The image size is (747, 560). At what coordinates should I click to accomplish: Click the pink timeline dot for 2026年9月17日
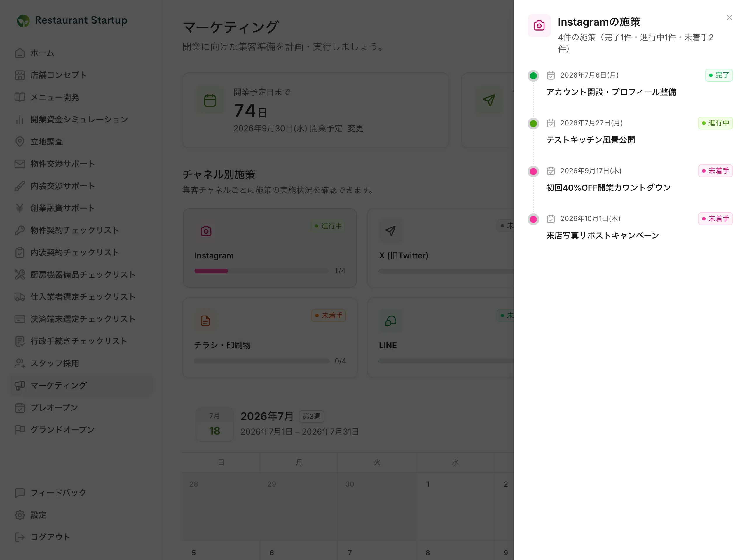(x=533, y=171)
